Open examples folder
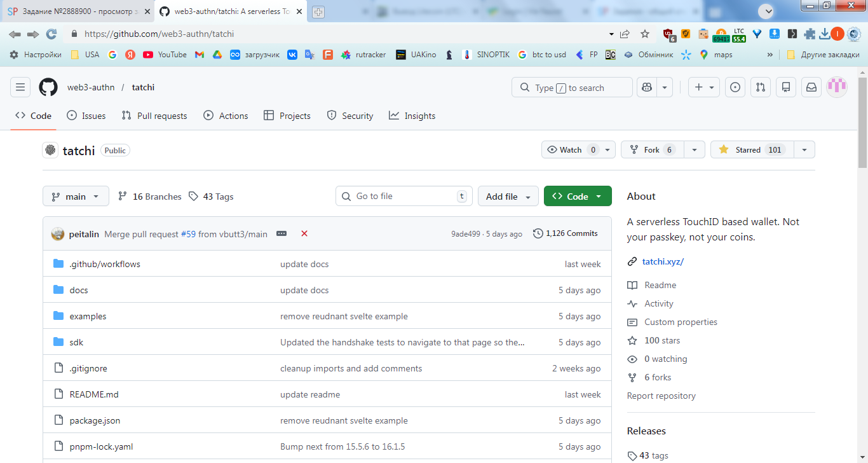Image resolution: width=868 pixels, height=463 pixels. pos(88,316)
